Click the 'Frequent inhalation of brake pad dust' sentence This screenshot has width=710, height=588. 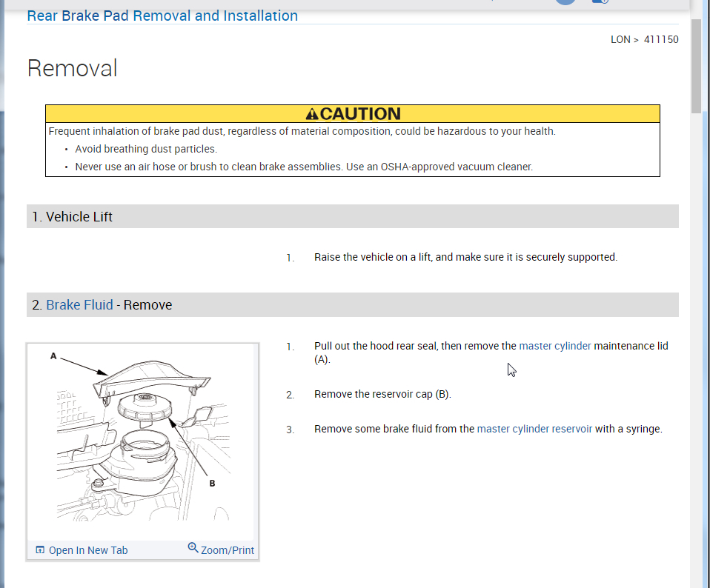(x=302, y=131)
